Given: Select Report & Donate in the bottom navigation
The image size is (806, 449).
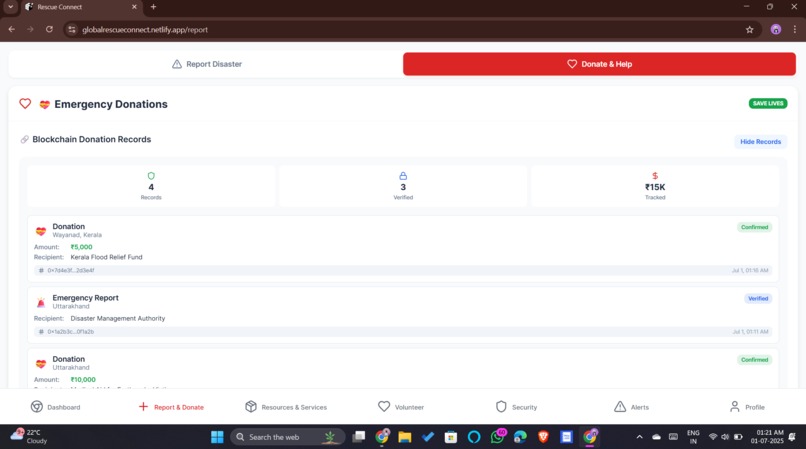Looking at the screenshot, I should coord(171,407).
